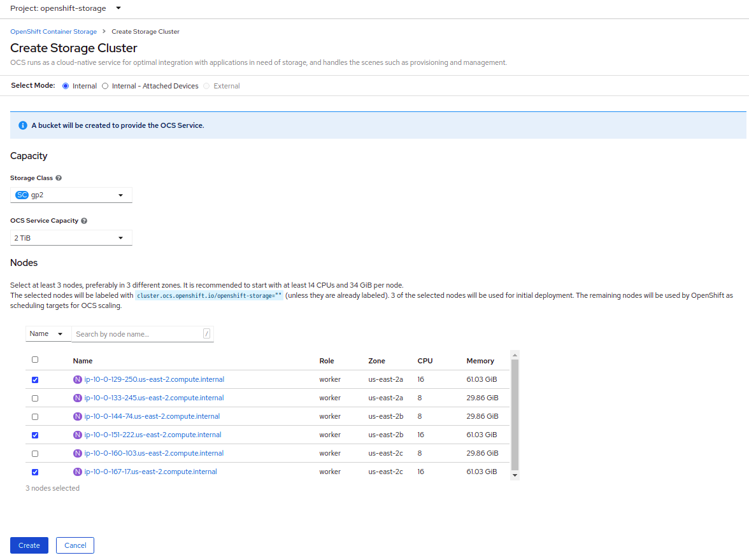Click the '3 nodes selected' status text
749x560 pixels.
[x=52, y=488]
